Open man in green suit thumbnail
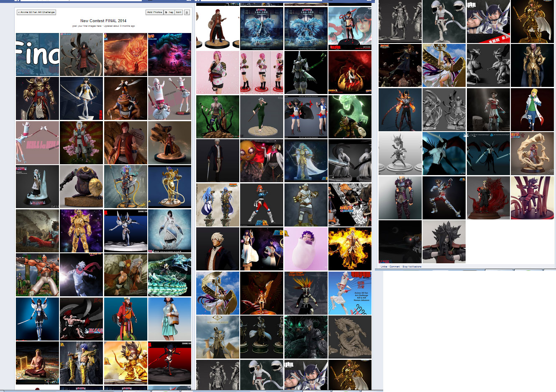Screen dimensions: 556x392 [261, 117]
